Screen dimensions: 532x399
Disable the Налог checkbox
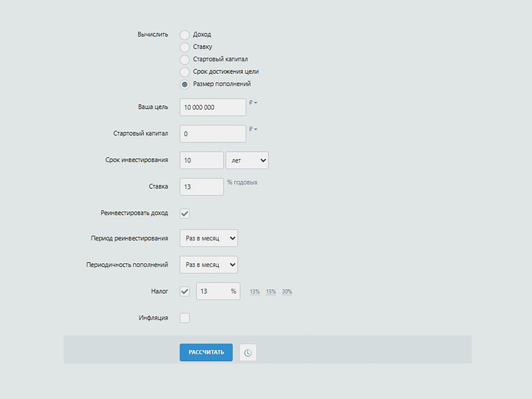pyautogui.click(x=185, y=291)
